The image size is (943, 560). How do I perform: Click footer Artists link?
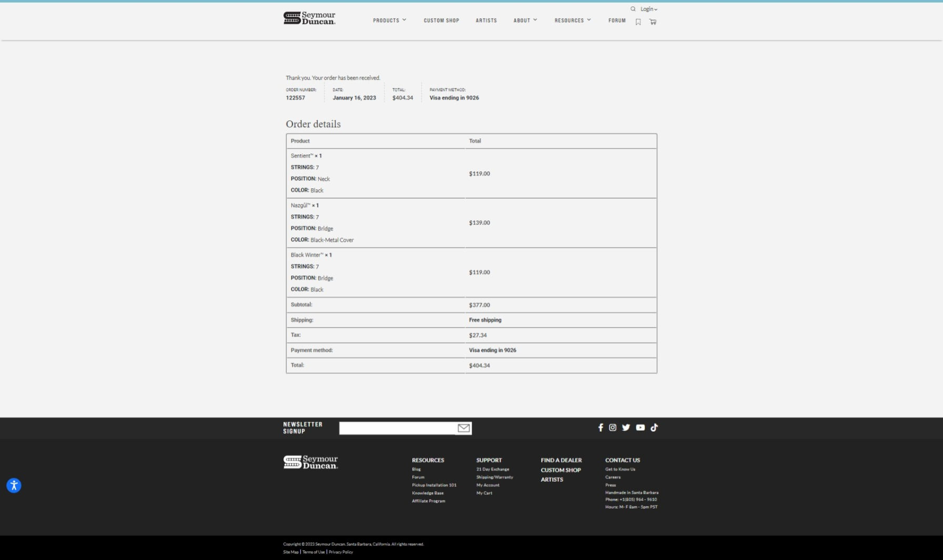pyautogui.click(x=552, y=480)
